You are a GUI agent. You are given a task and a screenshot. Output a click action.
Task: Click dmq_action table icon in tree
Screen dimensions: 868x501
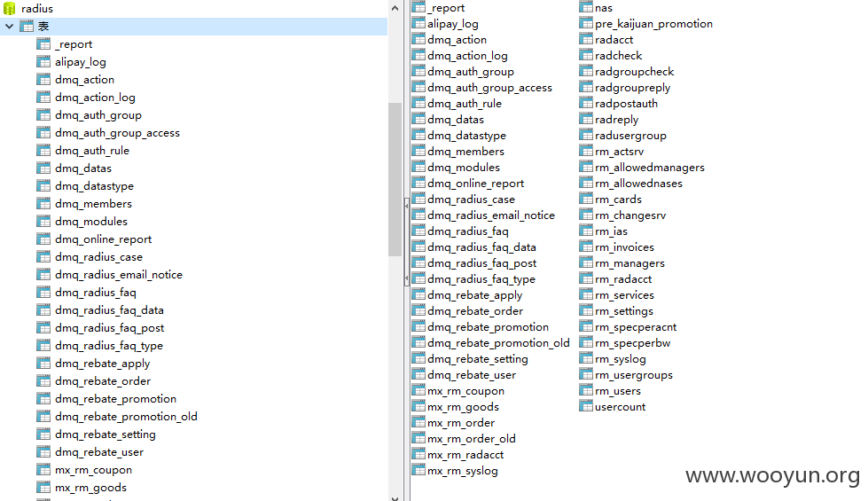tap(43, 79)
